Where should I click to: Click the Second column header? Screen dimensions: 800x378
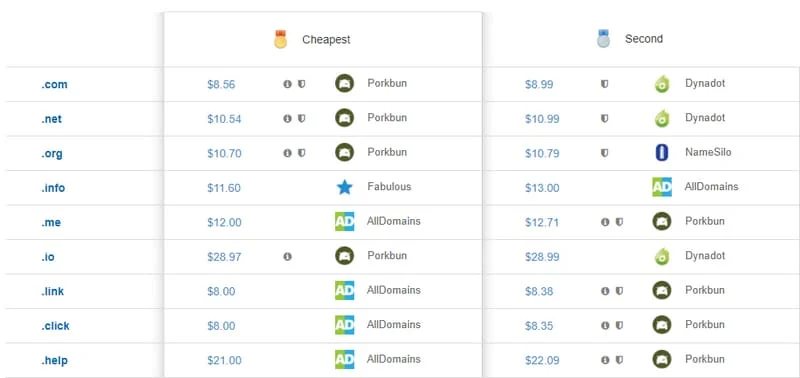644,39
